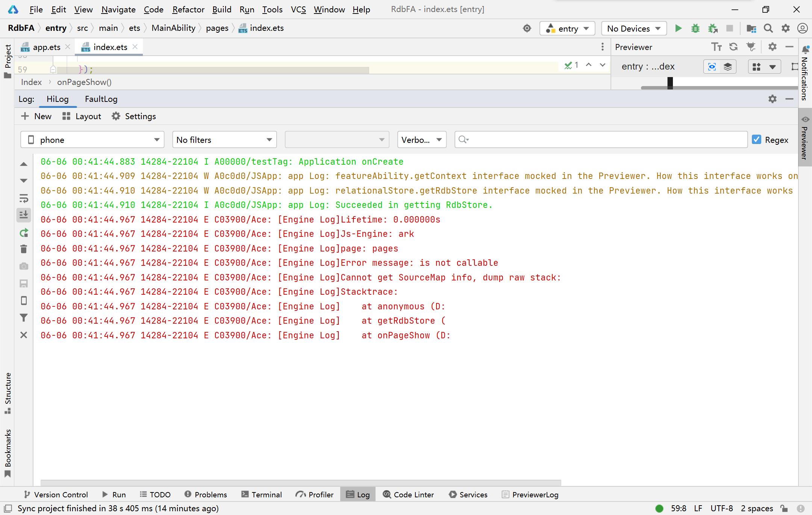The width and height of the screenshot is (812, 515).
Task: Click the down arrow log navigation icon
Action: click(24, 181)
